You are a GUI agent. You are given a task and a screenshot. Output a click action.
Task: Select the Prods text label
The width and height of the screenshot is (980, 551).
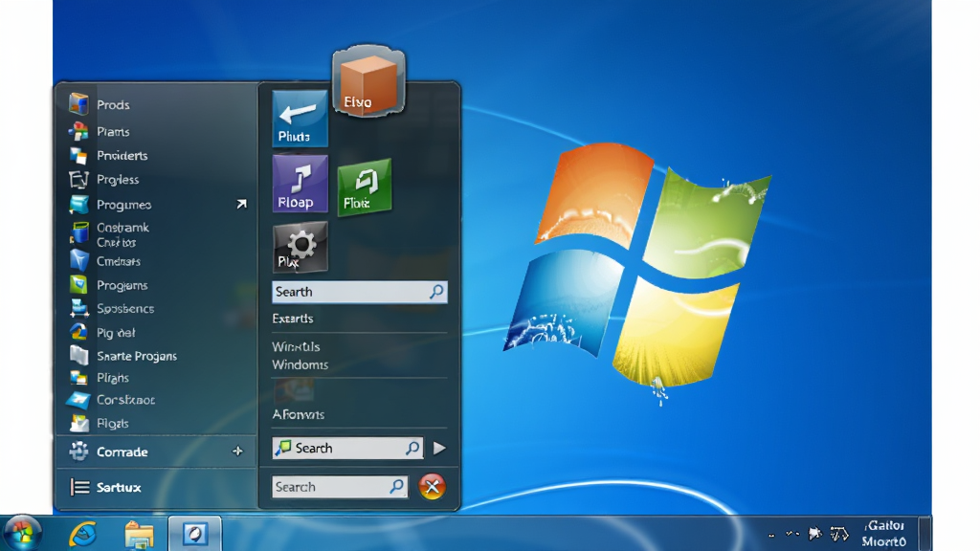click(x=113, y=105)
